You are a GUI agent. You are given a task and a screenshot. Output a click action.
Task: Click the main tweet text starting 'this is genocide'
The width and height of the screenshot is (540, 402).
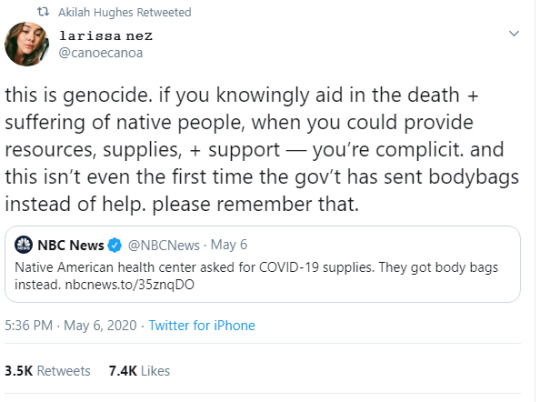[262, 150]
